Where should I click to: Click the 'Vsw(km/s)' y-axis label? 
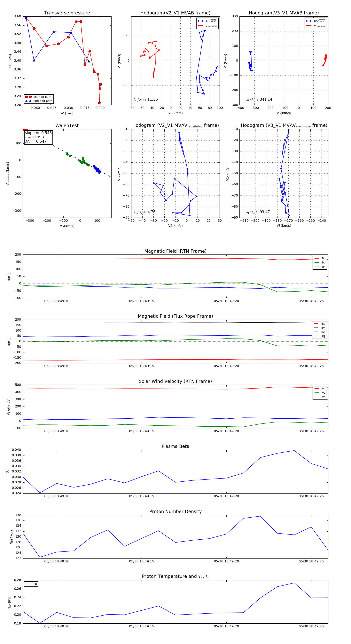pyautogui.click(x=9, y=407)
